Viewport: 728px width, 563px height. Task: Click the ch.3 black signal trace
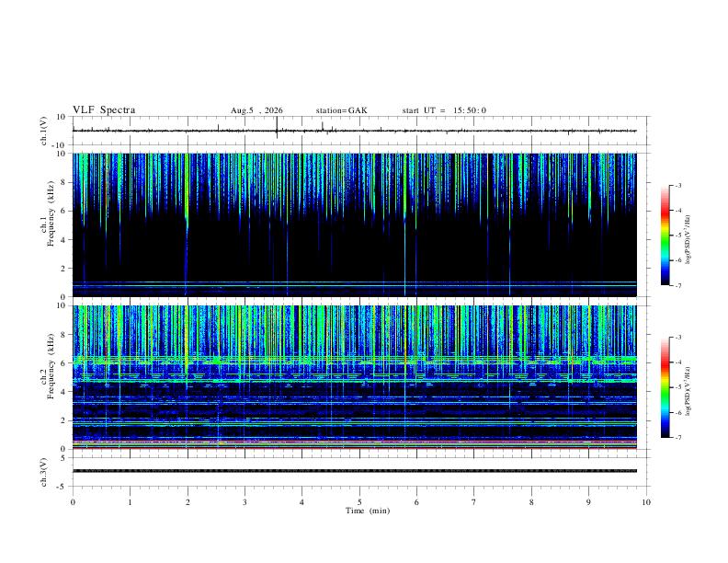pyautogui.click(x=354, y=471)
